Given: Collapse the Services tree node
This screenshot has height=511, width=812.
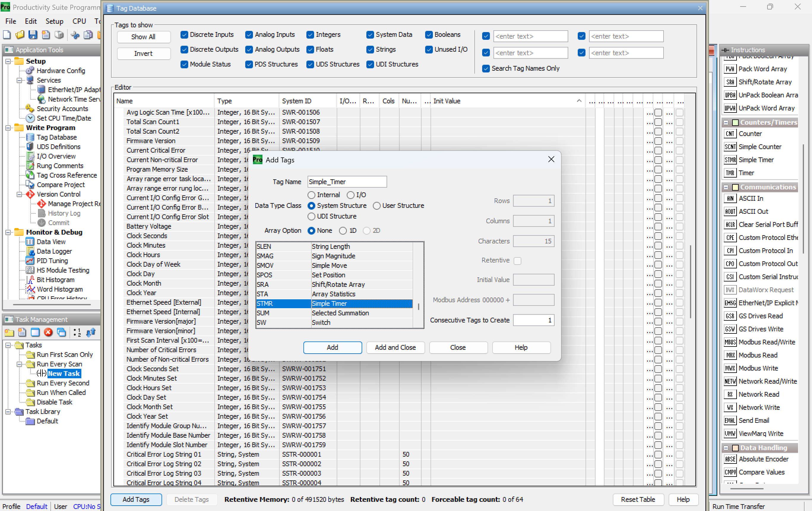Looking at the screenshot, I should point(19,80).
